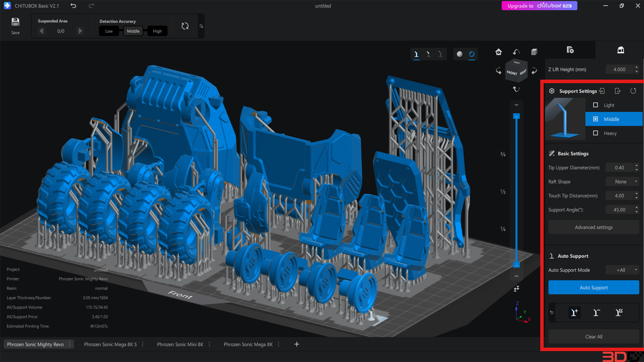Reset support settings to default
This screenshot has width=644, height=362.
pos(633,91)
